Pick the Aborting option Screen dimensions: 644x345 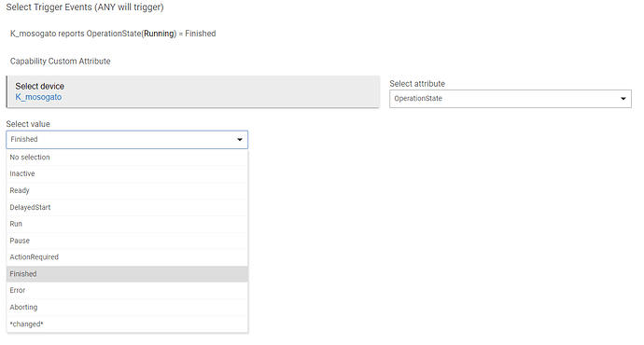(127, 308)
